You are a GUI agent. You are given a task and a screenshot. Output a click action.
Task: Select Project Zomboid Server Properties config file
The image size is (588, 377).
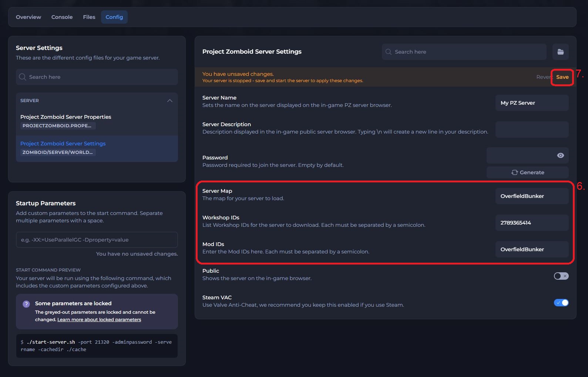tap(97, 121)
